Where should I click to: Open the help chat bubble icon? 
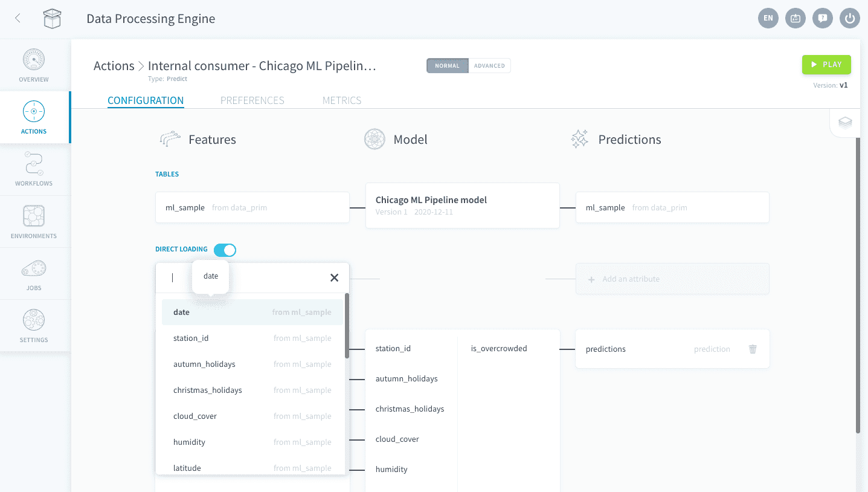[x=823, y=18]
